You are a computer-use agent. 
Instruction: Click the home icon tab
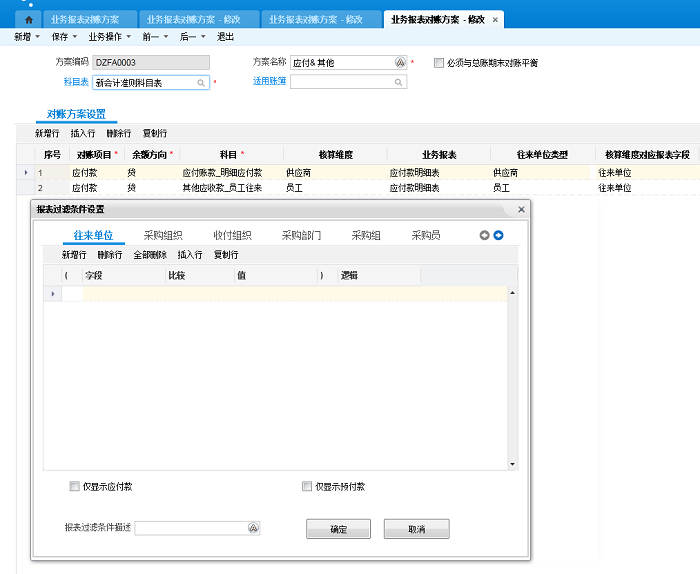tap(28, 19)
